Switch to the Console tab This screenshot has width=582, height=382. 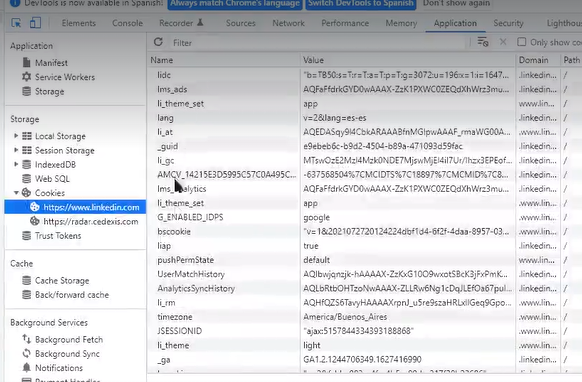127,23
